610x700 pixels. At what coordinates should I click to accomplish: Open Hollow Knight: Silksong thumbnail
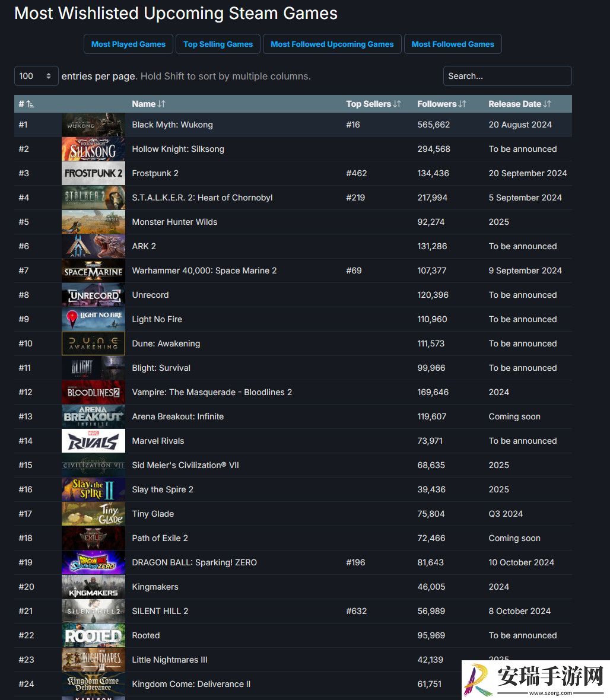[93, 149]
